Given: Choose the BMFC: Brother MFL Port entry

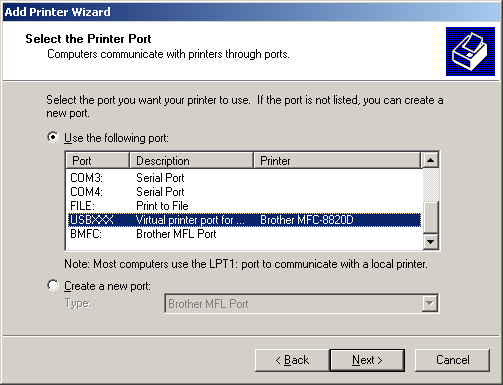Looking at the screenshot, I should click(244, 234).
